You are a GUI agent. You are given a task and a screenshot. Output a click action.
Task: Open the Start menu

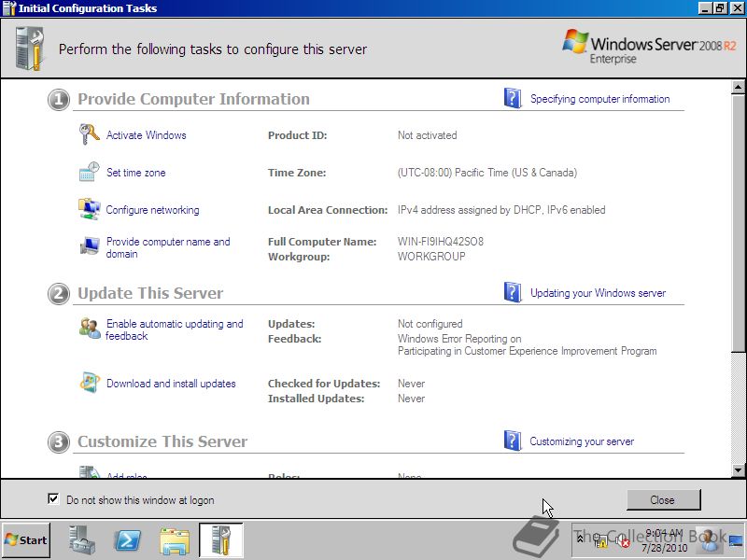pyautogui.click(x=26, y=540)
